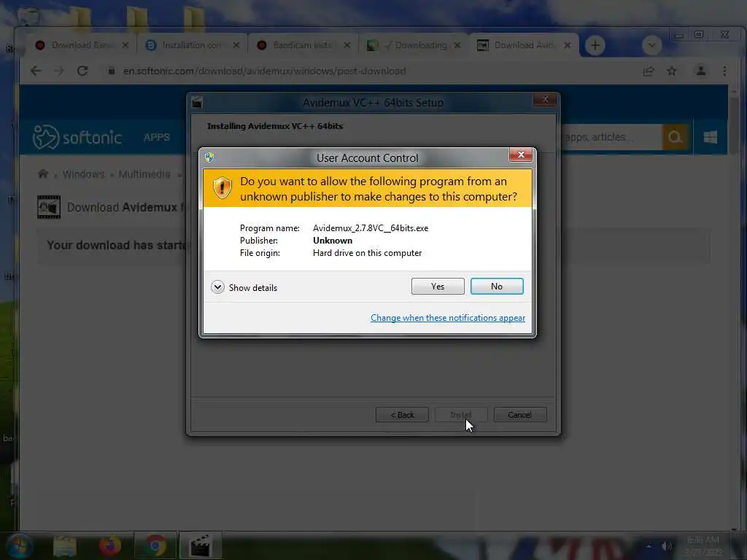Image resolution: width=747 pixels, height=560 pixels.
Task: Click the disabled Install button in Setup
Action: (461, 415)
